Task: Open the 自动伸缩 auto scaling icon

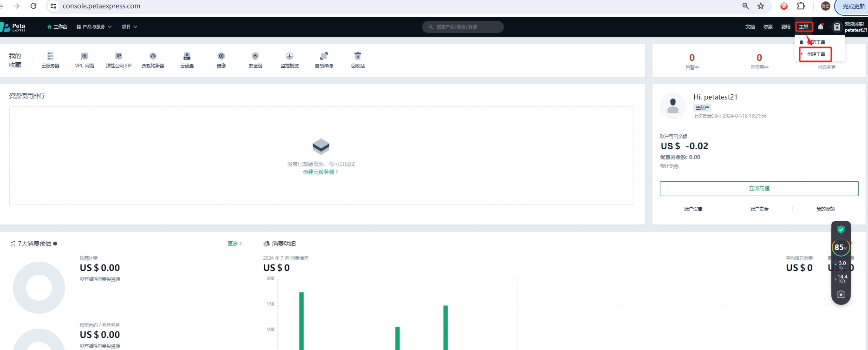Action: click(324, 56)
